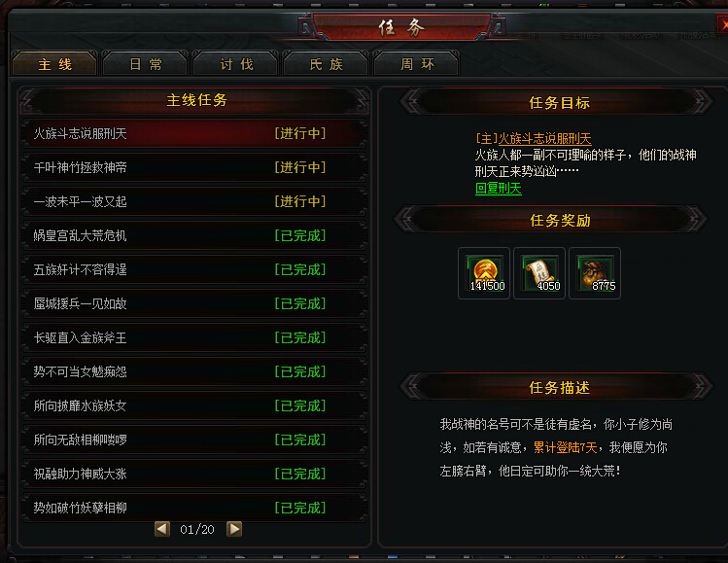This screenshot has width=728, height=563.
Task: Select completed quest 势如破竹妖孽相柳
Action: 194,508
